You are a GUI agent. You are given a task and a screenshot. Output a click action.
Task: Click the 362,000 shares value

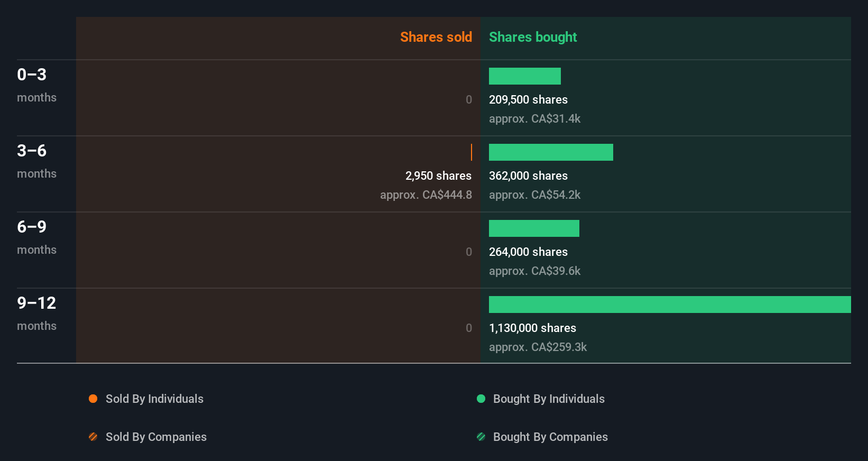(x=528, y=176)
